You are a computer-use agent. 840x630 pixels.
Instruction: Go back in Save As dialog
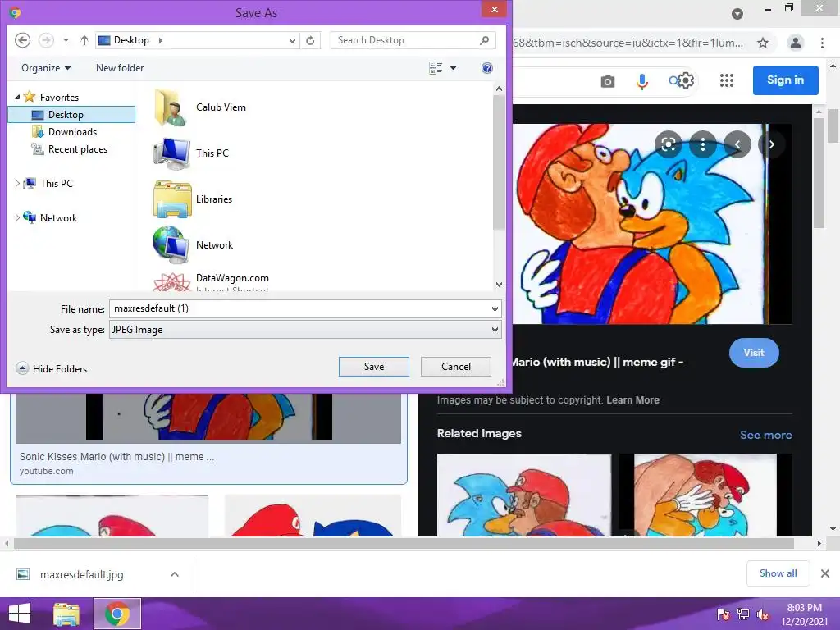coord(22,40)
